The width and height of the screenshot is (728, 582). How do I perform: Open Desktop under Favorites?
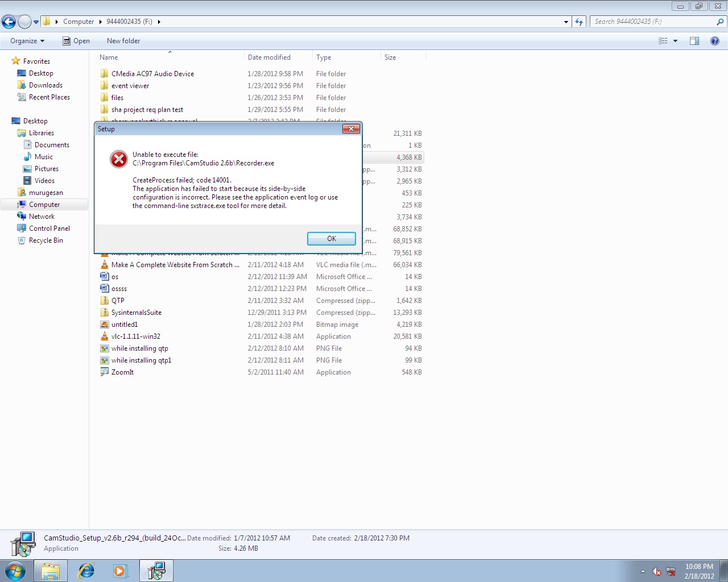pyautogui.click(x=41, y=73)
